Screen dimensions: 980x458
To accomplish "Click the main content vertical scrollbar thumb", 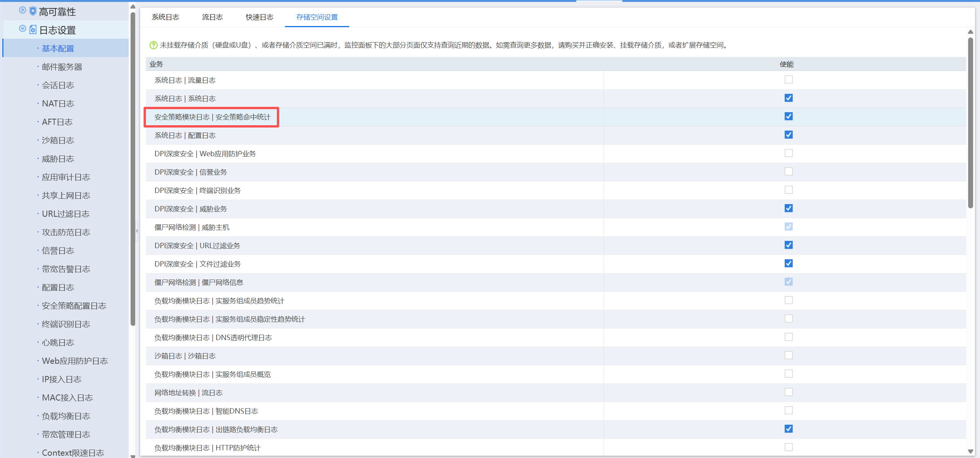I will coord(970,123).
